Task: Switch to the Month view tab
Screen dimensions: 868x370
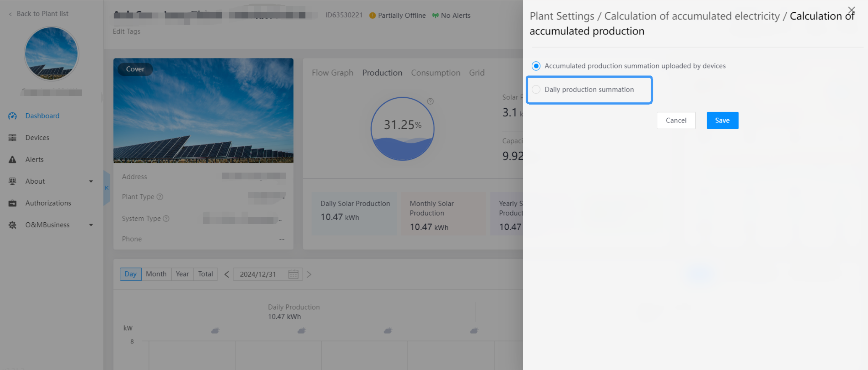Action: tap(156, 274)
